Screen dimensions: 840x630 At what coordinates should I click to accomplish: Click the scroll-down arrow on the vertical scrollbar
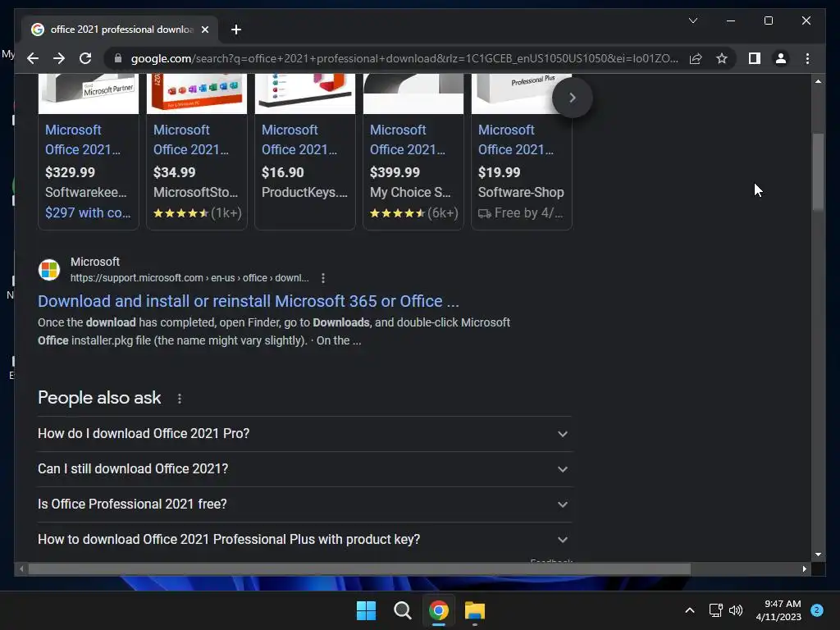click(818, 555)
